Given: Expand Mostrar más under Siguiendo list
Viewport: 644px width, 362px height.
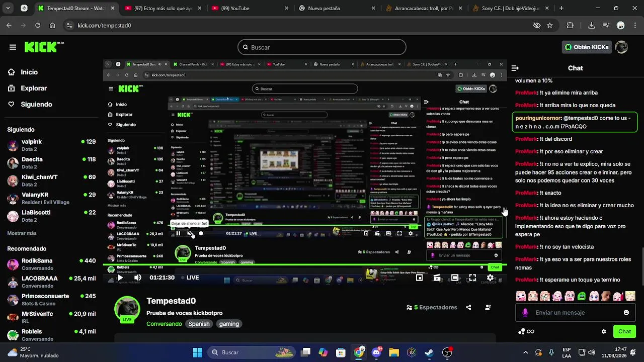Looking at the screenshot, I should tap(22, 233).
